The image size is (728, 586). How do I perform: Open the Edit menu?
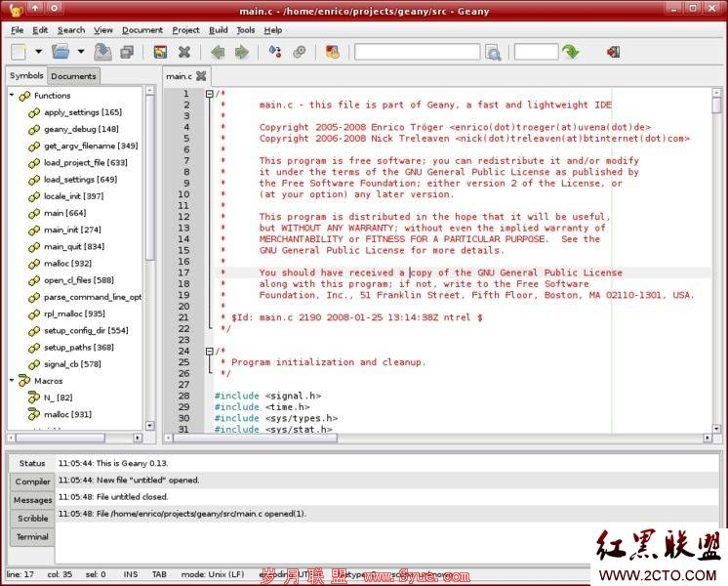pos(40,30)
